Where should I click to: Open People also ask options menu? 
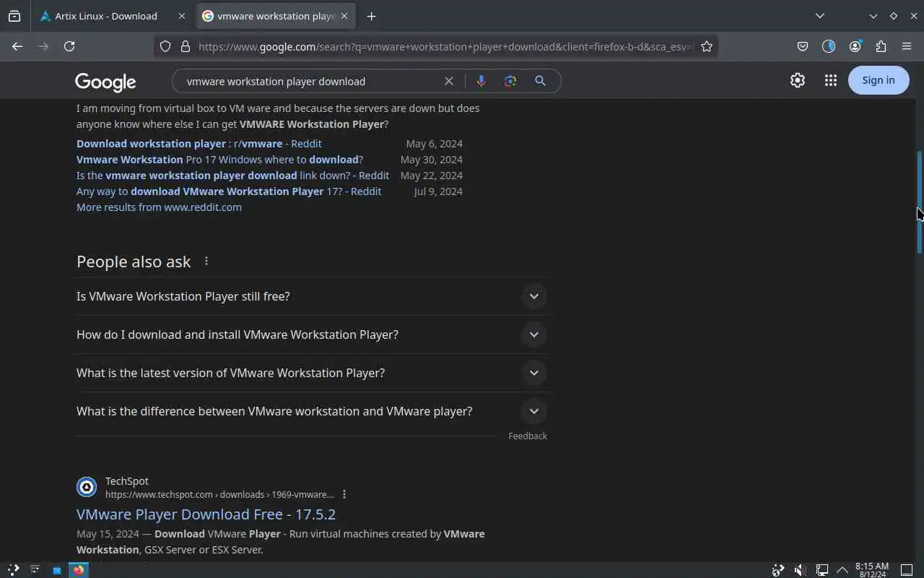(x=206, y=261)
